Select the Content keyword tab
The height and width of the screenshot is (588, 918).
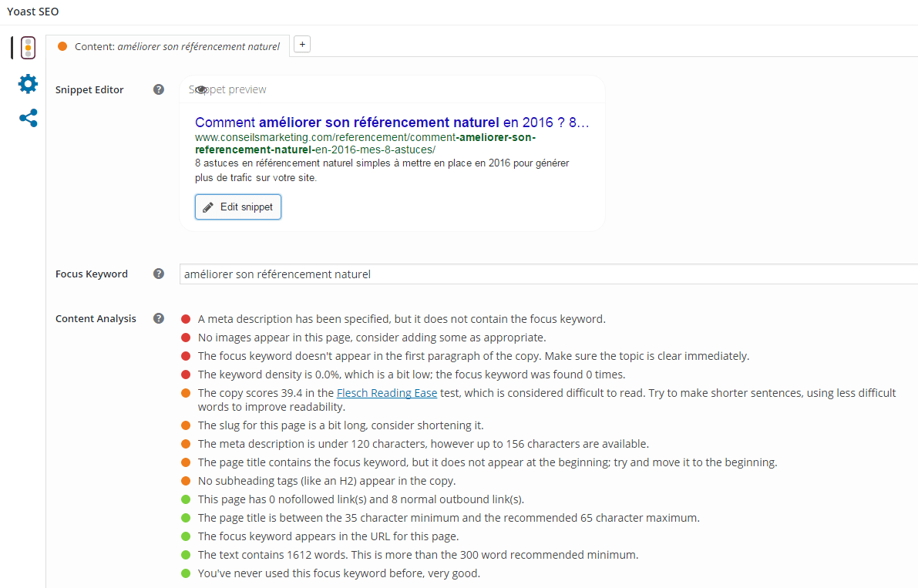coord(168,46)
